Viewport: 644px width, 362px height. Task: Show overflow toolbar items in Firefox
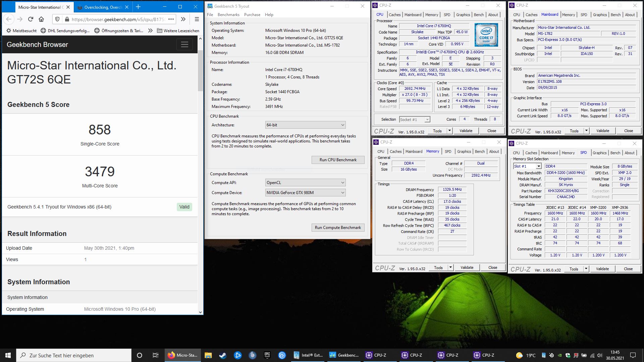(x=183, y=19)
